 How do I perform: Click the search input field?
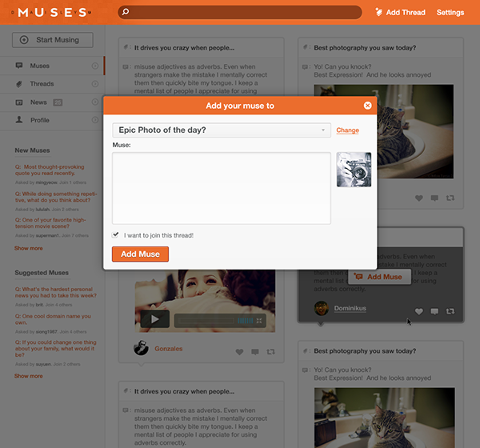(x=240, y=12)
